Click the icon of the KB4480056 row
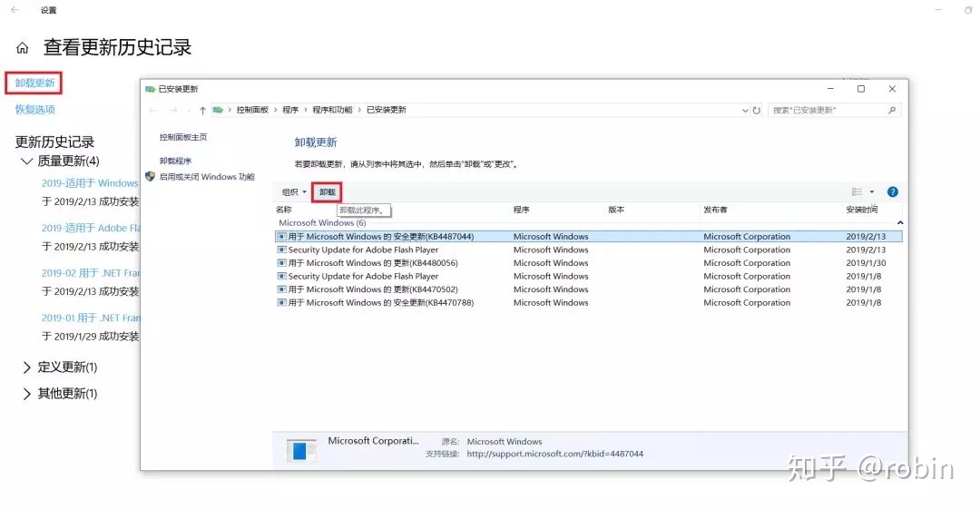 (x=282, y=262)
